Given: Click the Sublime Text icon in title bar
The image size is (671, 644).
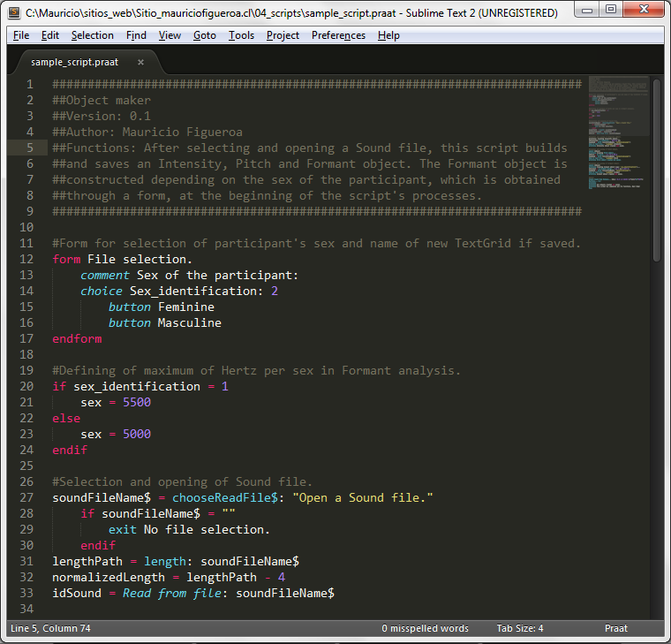Looking at the screenshot, I should tap(14, 13).
